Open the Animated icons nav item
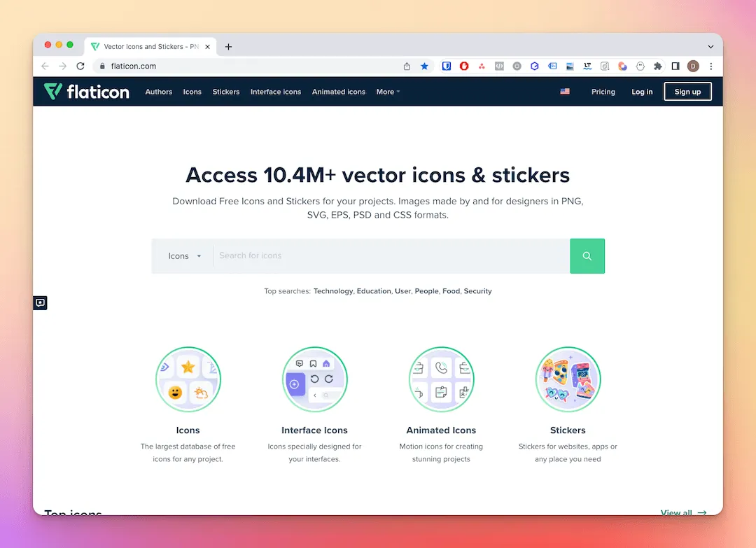The height and width of the screenshot is (548, 756). click(339, 92)
